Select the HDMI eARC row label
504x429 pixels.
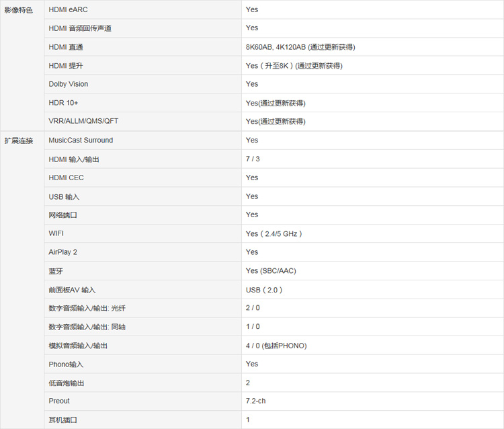68,9
